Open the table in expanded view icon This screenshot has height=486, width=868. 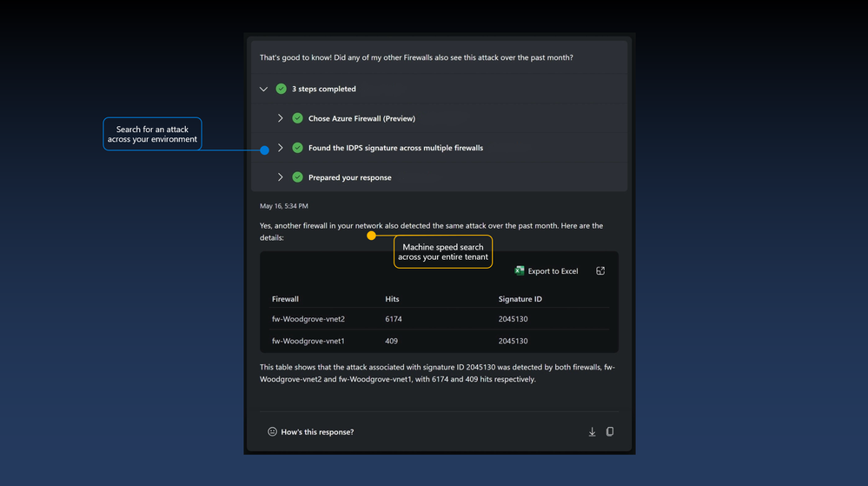point(600,270)
